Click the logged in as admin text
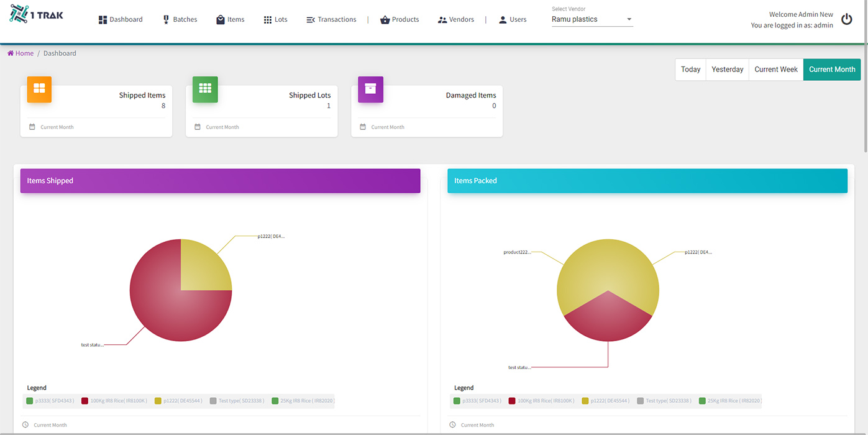The width and height of the screenshot is (868, 435). point(792,25)
